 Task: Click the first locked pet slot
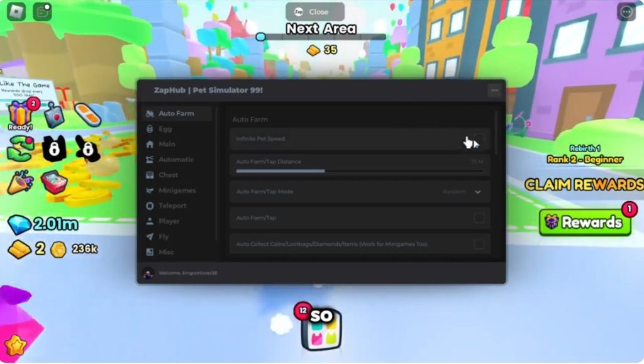coord(54,148)
